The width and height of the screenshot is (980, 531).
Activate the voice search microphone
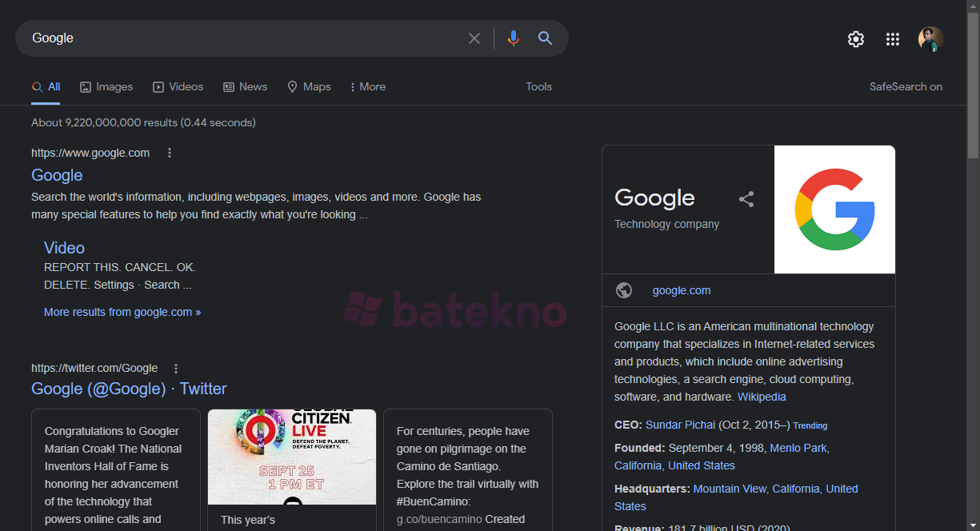click(513, 38)
